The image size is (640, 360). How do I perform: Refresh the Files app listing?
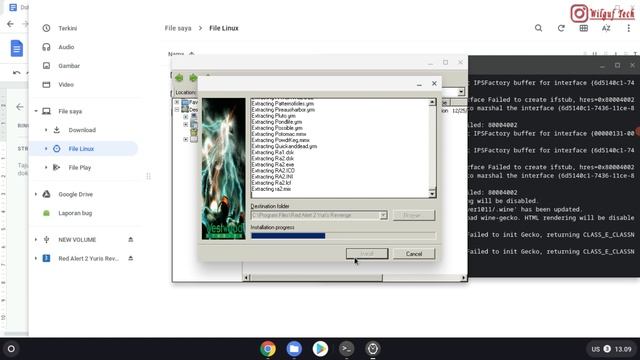561,28
